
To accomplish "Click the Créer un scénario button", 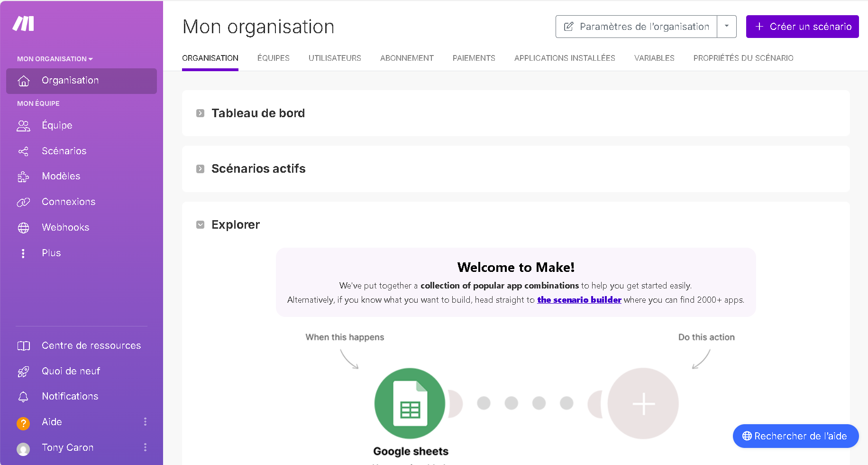I will tap(802, 27).
